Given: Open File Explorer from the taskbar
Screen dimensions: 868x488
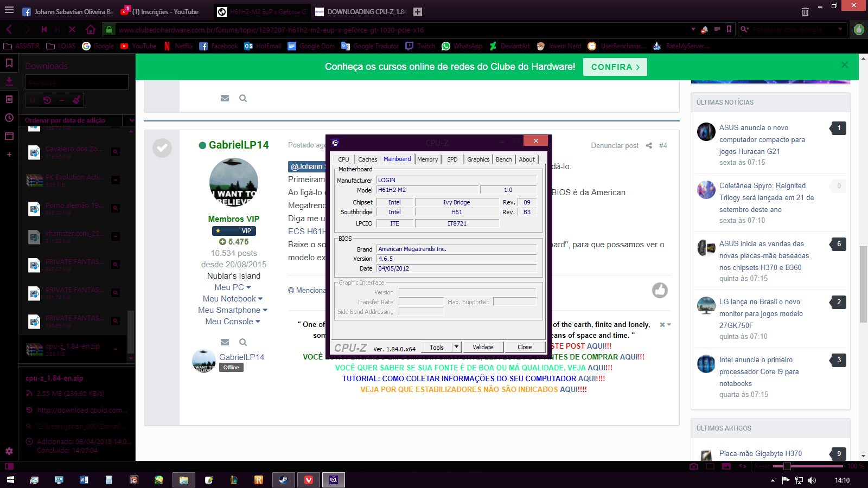Looking at the screenshot, I should tap(184, 480).
